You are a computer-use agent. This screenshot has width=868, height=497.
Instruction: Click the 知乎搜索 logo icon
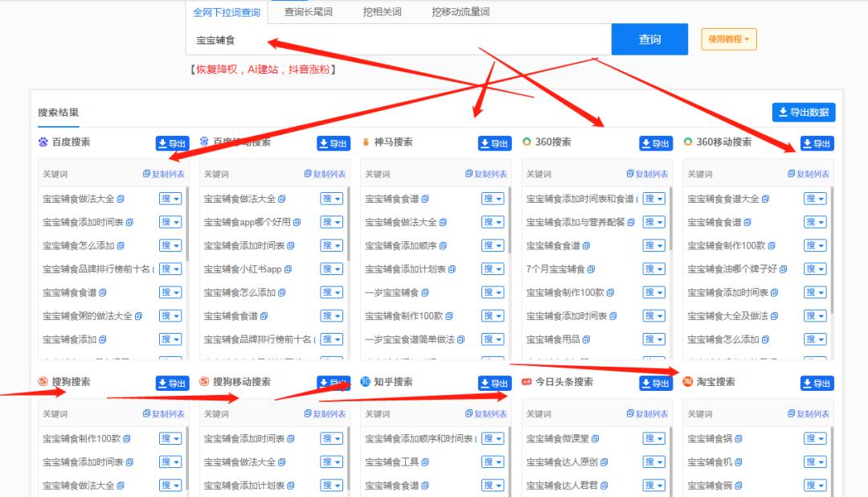[365, 383]
